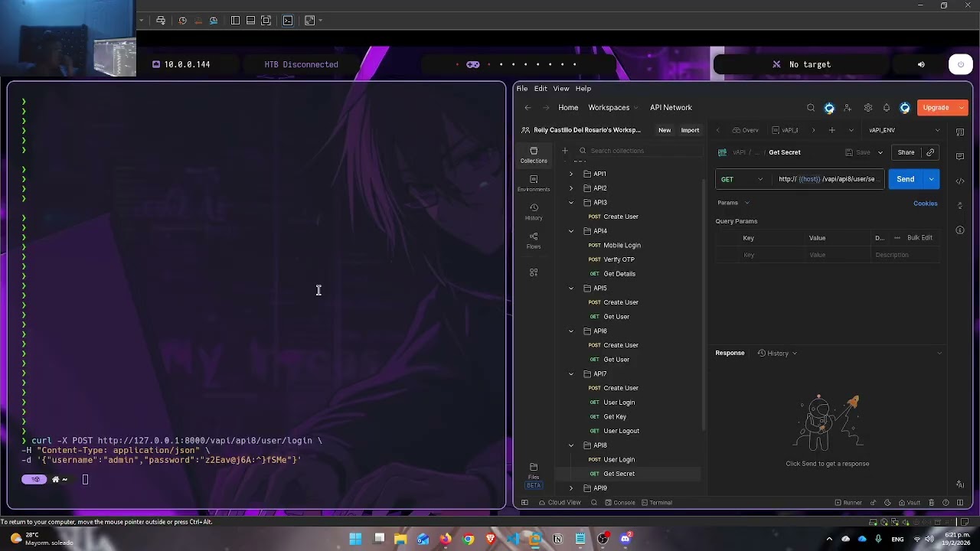Click the Search collections field
This screenshot has width=980, height=551.
639,151
